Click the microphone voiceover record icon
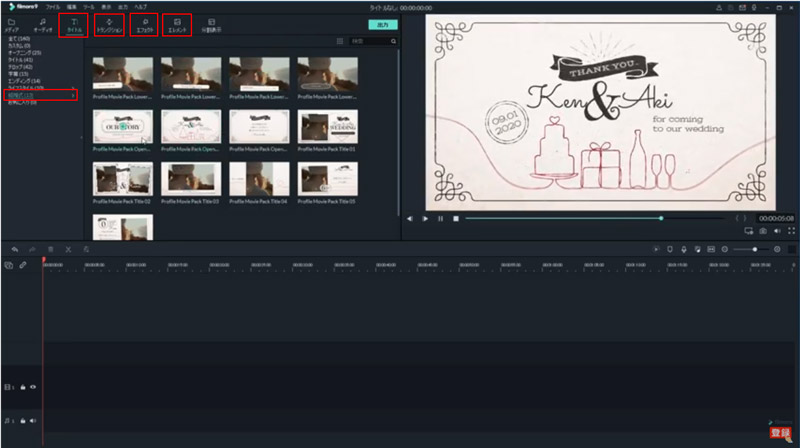The image size is (800, 448). point(683,248)
